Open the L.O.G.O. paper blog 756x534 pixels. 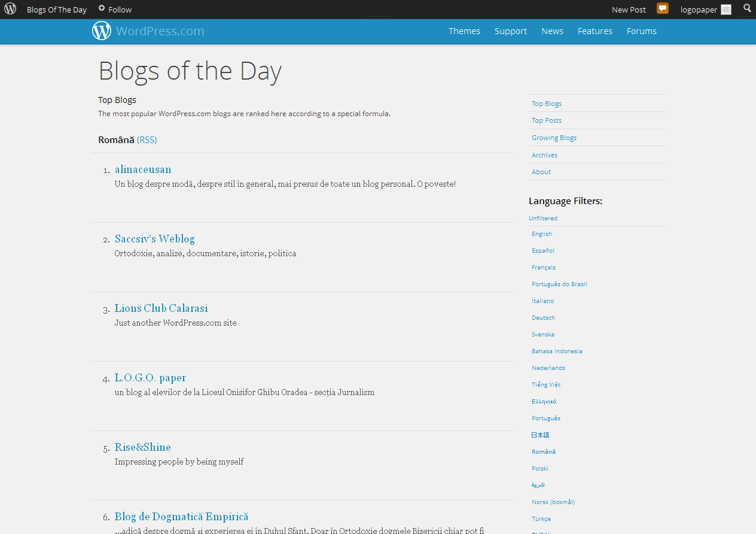tap(150, 378)
